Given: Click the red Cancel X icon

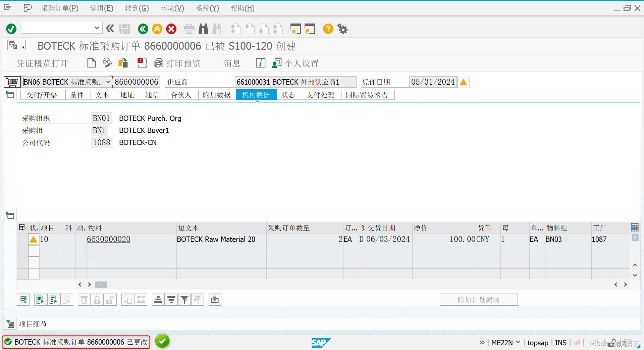Looking at the screenshot, I should coord(171,29).
